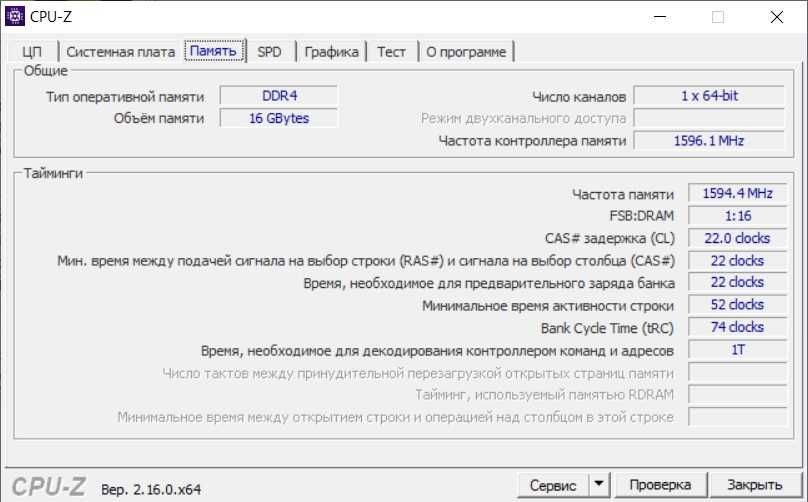This screenshot has width=808, height=502.
Task: Click the FSB:DRAM 1:16 value
Action: 737,216
